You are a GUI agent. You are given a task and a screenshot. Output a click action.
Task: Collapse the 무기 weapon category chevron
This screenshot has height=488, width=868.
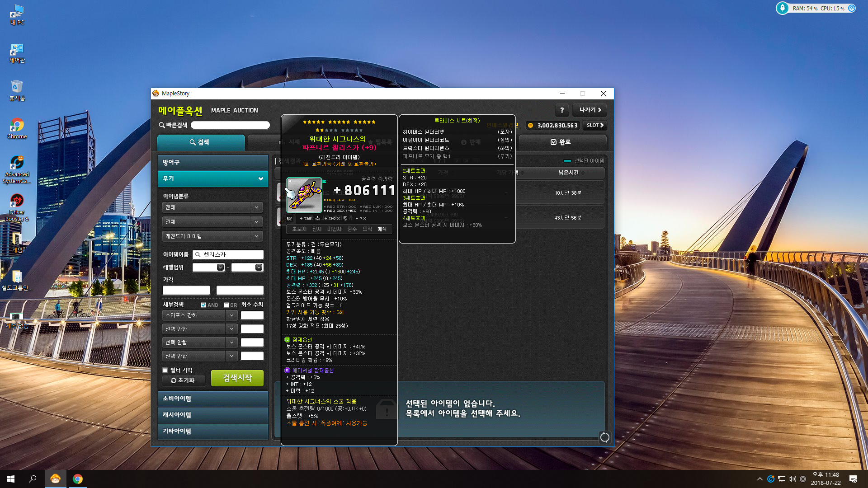click(261, 179)
